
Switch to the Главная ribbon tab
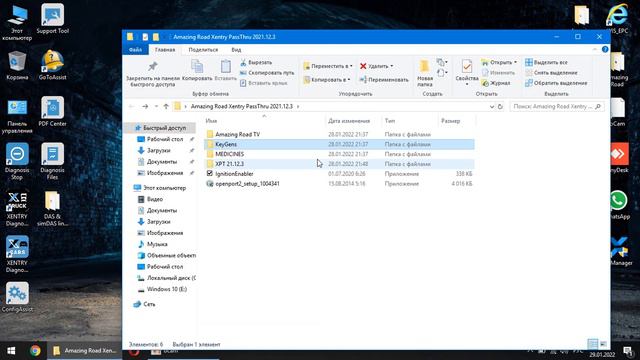click(165, 50)
